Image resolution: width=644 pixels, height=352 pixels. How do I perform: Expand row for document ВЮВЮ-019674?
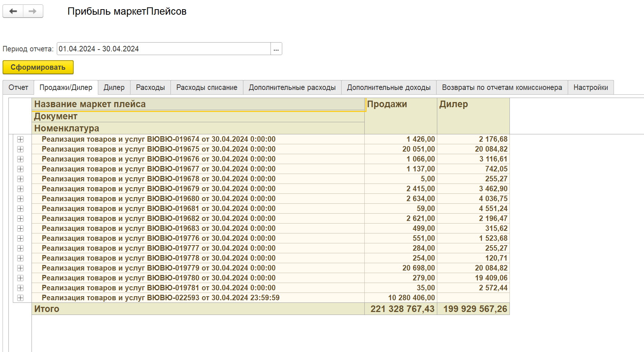21,139
